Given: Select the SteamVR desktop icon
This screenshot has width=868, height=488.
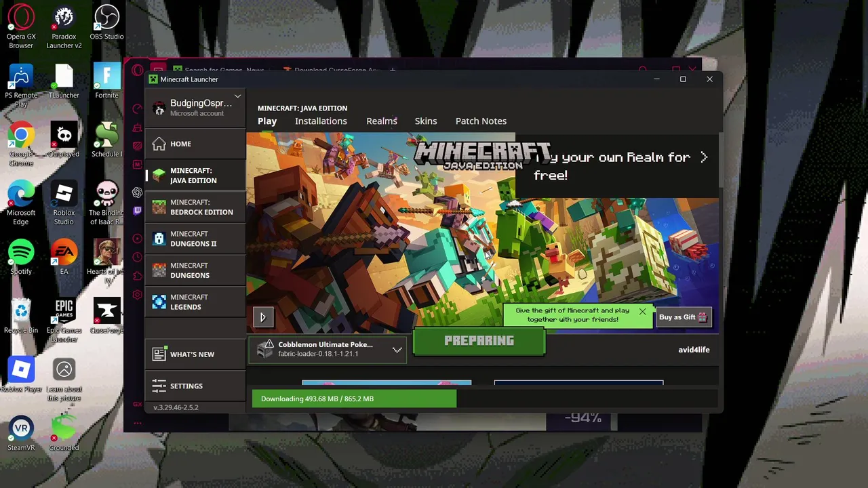Looking at the screenshot, I should coord(21,434).
